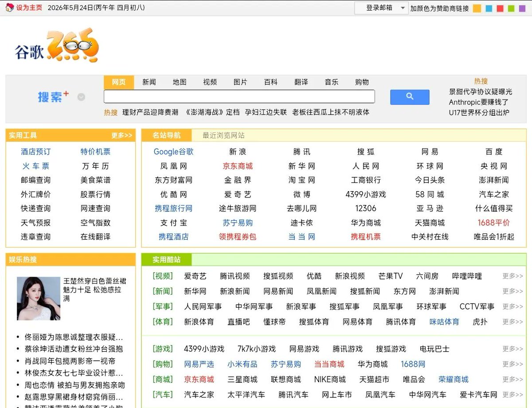Screen dimensions: 532x408
Task: Open the [视频] category link
Action: (x=163, y=276)
